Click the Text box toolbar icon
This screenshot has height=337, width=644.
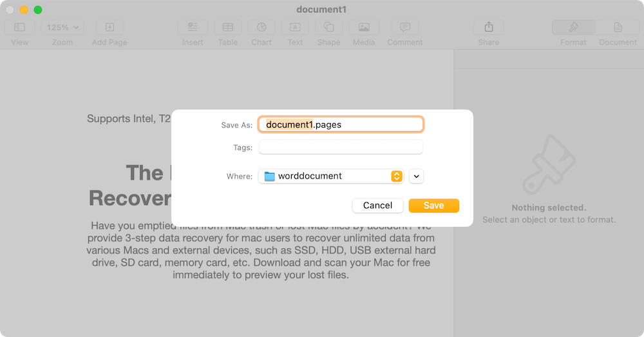pos(296,28)
